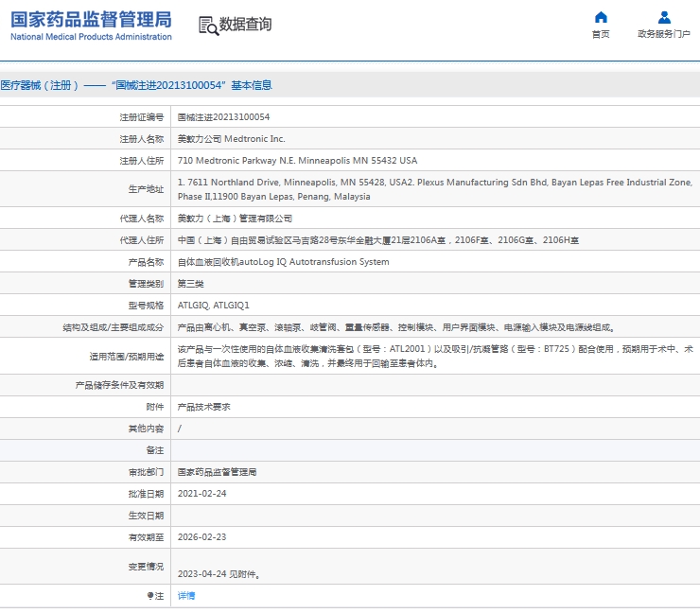Click expiry date 2026-02-23
Viewport: 700px width, 613px height.
(202, 537)
